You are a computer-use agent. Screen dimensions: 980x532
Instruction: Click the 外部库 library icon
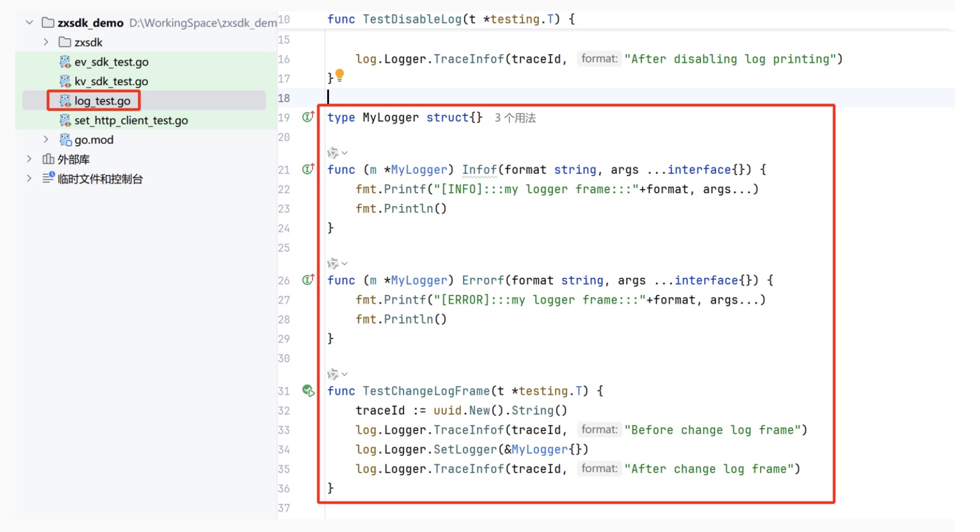[x=49, y=159]
